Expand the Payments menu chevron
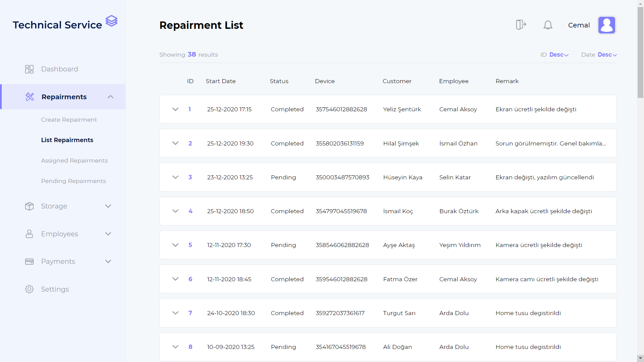The width and height of the screenshot is (644, 362). 108,261
